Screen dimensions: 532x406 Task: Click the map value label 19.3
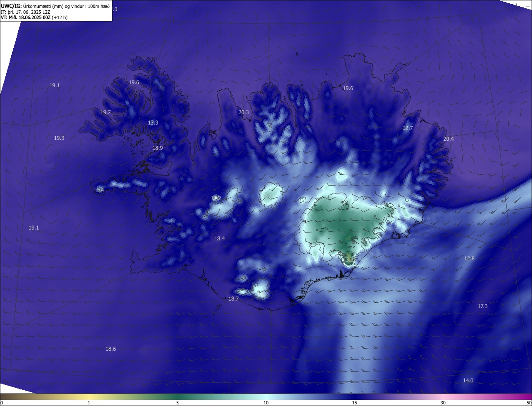pyautogui.click(x=59, y=138)
